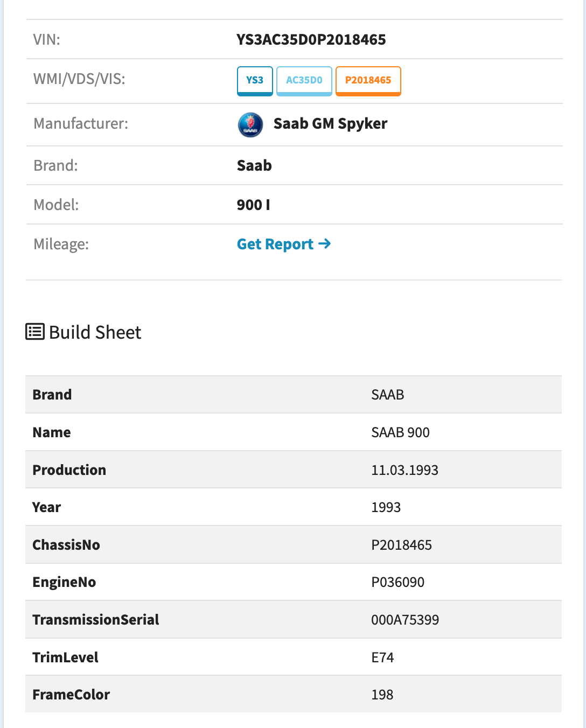This screenshot has width=586, height=728.
Task: Click the arrow next to Get Report
Action: tap(324, 244)
